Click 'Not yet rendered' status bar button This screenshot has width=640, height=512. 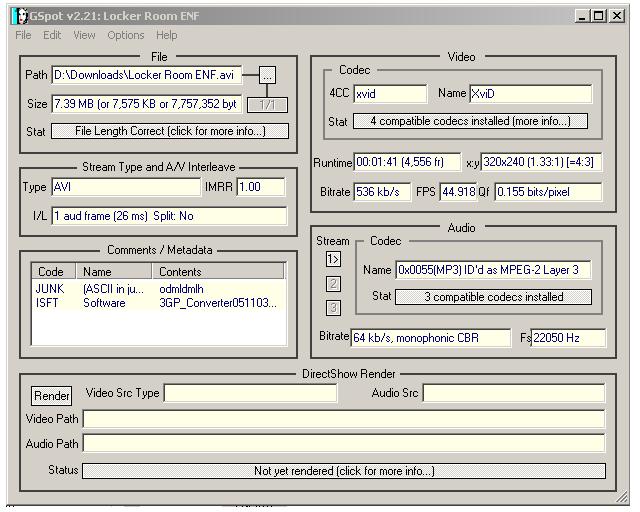click(344, 471)
